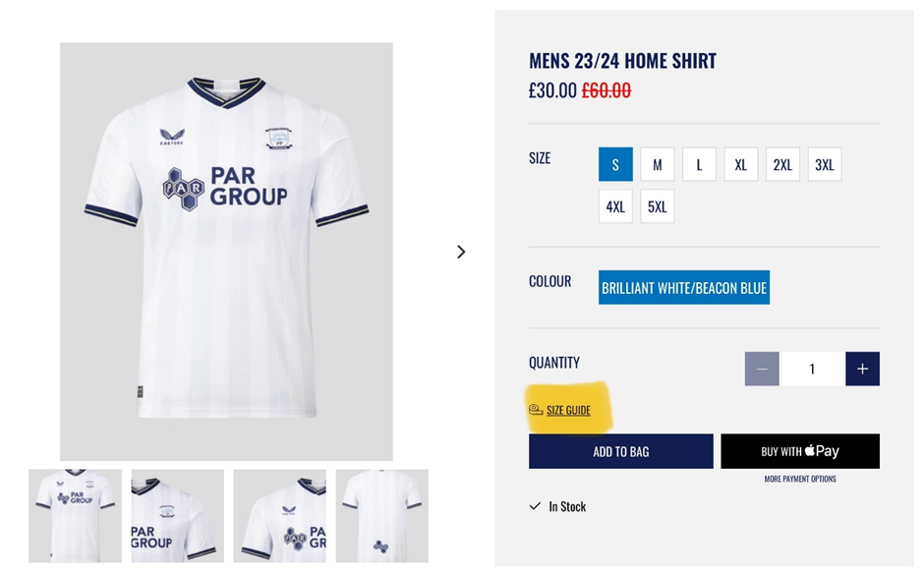Select size M

pyautogui.click(x=657, y=164)
